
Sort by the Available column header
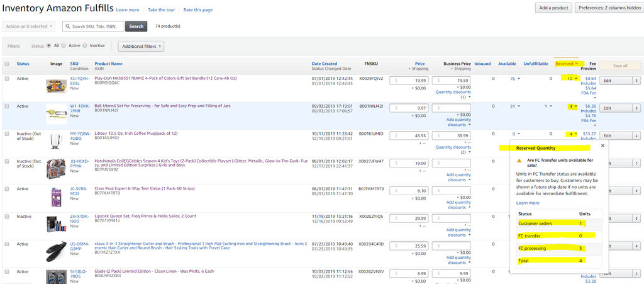coord(508,64)
